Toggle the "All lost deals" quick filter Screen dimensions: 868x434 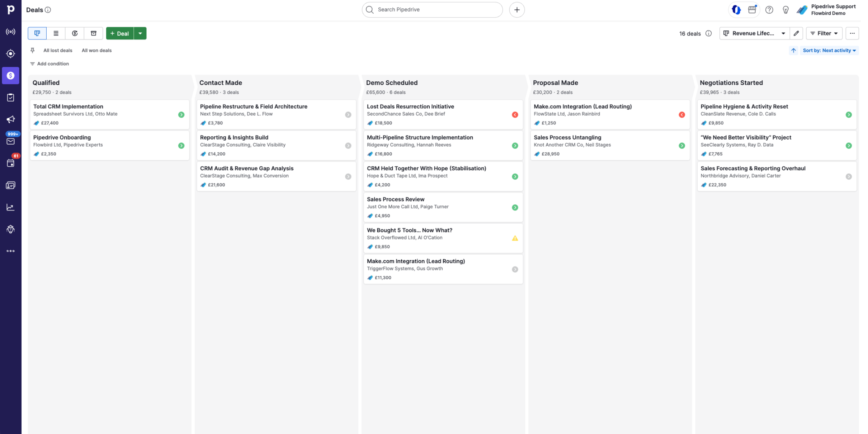point(58,50)
